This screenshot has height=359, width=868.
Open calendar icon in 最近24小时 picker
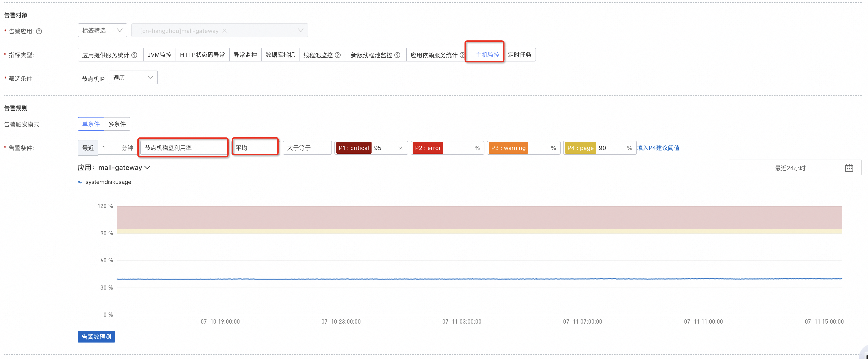(849, 168)
